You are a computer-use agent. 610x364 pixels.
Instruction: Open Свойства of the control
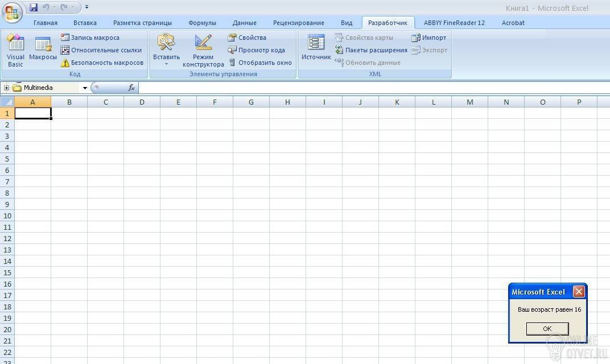point(247,38)
